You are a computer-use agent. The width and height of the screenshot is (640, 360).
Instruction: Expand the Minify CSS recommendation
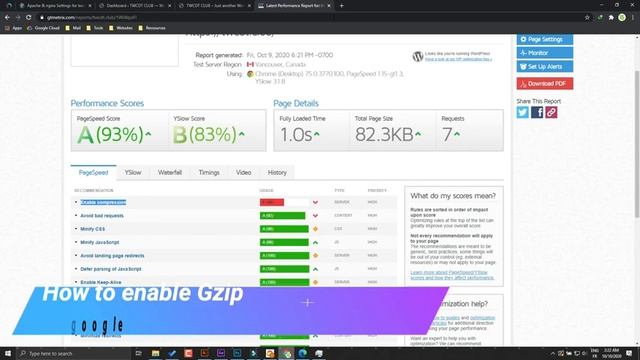pos(93,229)
